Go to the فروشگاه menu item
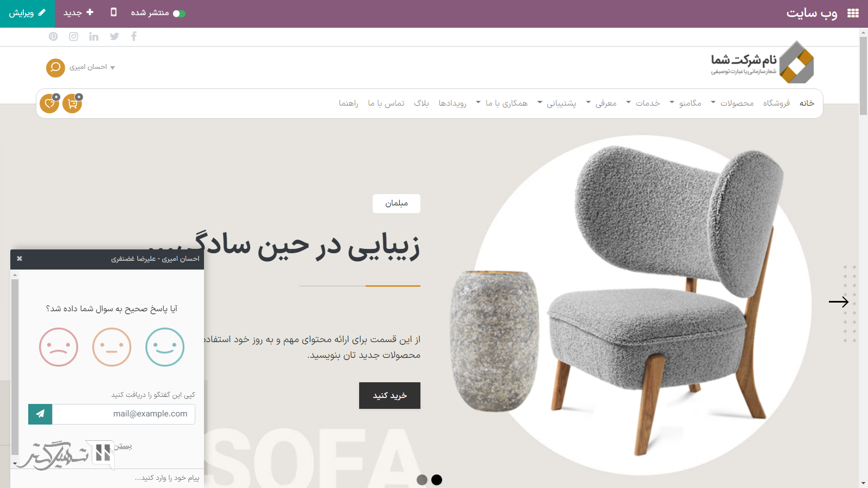Image resolution: width=868 pixels, height=488 pixels. [776, 103]
